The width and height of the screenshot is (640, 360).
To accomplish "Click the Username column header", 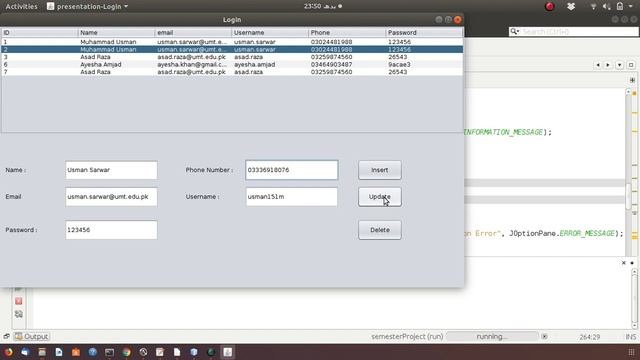I will (x=270, y=33).
